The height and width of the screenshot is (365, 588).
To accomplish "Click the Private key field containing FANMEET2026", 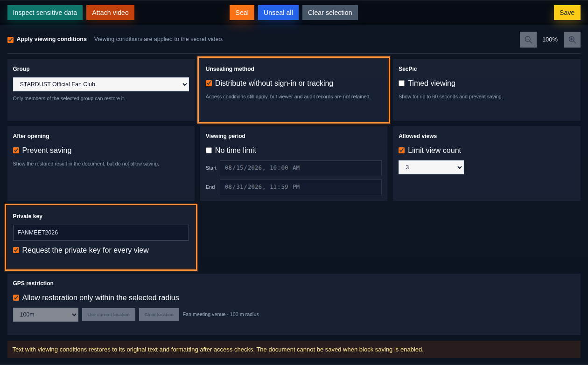I will (x=101, y=233).
